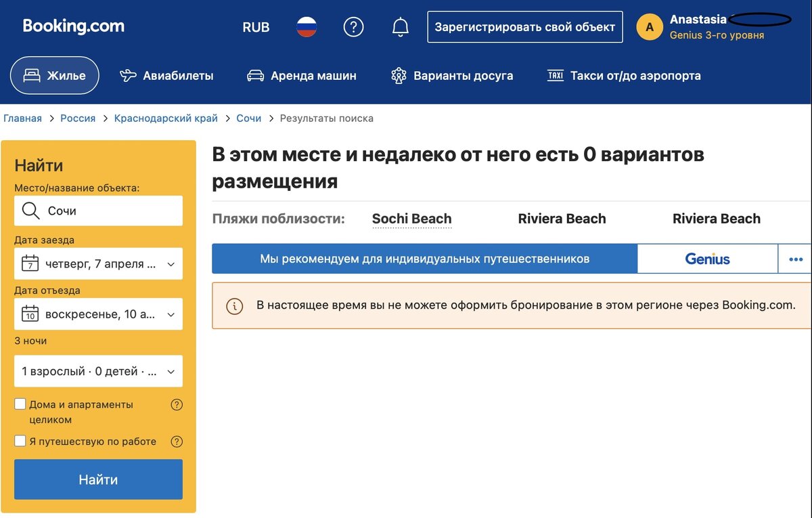The height and width of the screenshot is (518, 812).
Task: Open help icon beside Дома и апартаменты
Action: (x=177, y=405)
